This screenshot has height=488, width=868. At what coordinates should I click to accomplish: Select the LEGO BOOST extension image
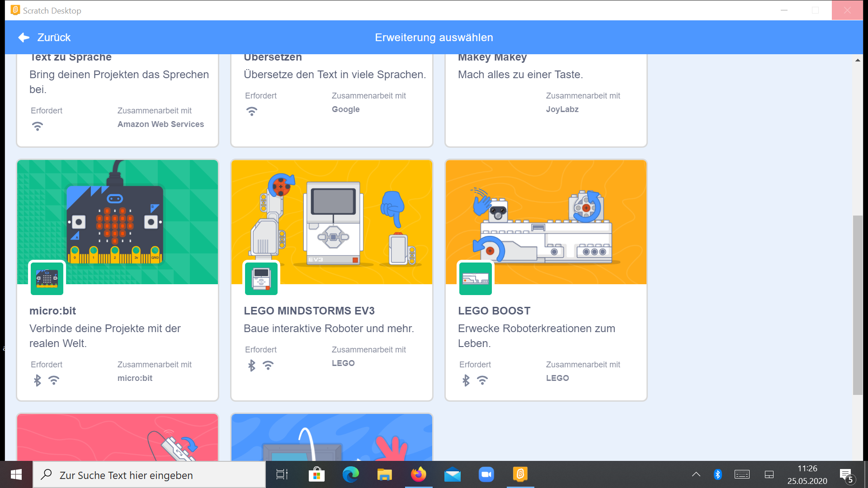click(x=546, y=222)
